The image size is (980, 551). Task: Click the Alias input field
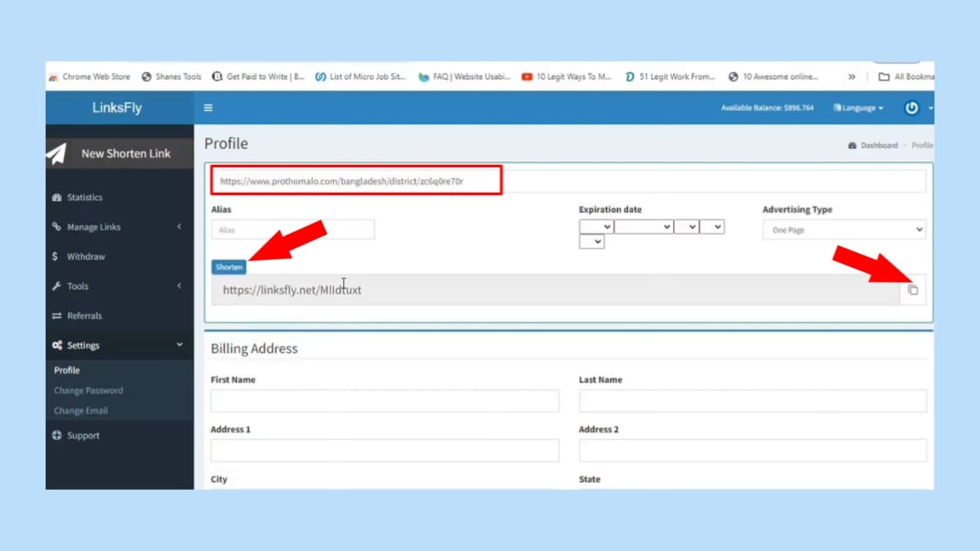tap(292, 230)
